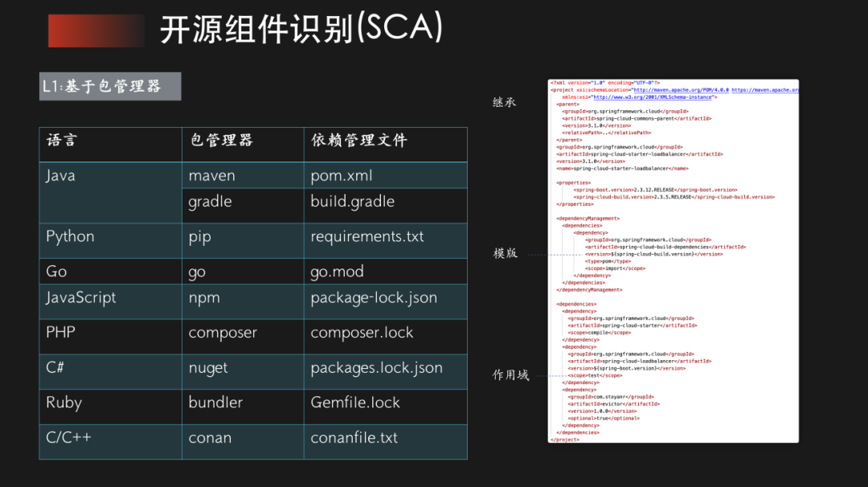
Task: Click the composer package manager cell
Action: pos(243,337)
